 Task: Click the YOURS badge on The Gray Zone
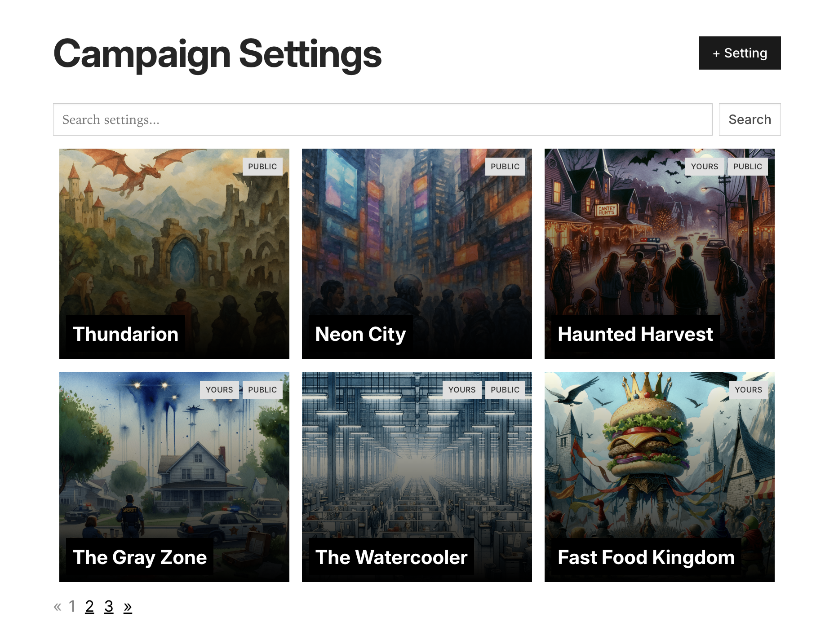pyautogui.click(x=219, y=389)
